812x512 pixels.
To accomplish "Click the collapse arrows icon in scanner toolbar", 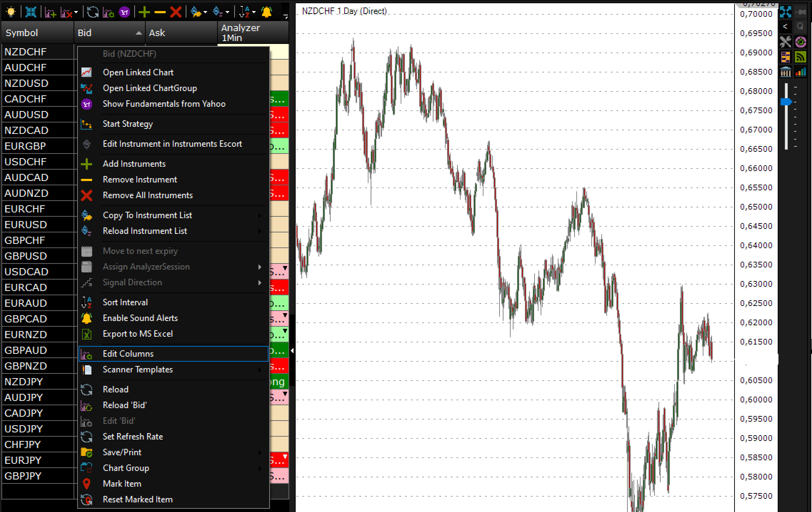I will pos(31,12).
